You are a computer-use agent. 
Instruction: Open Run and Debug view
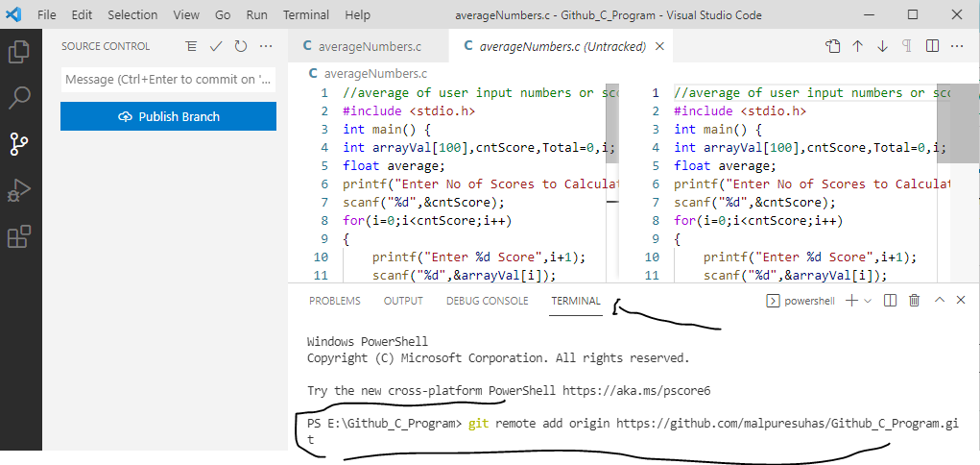click(19, 190)
